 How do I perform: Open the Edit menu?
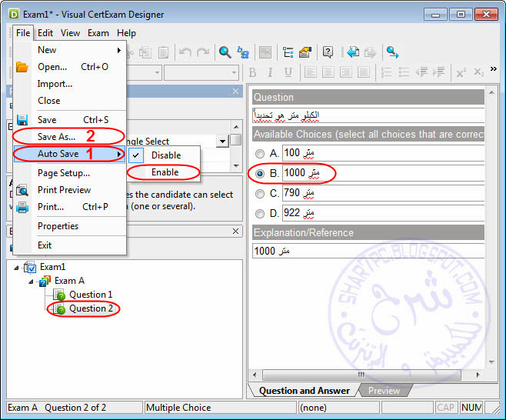coord(45,33)
